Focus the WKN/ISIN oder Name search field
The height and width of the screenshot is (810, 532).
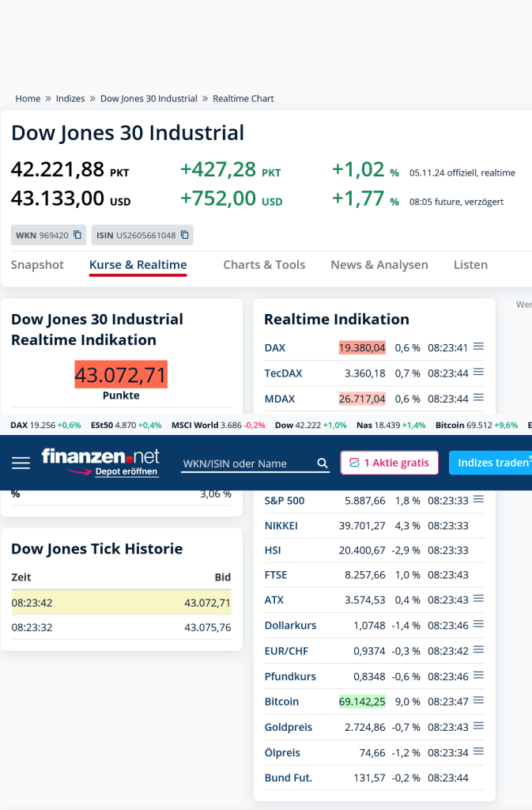point(249,464)
